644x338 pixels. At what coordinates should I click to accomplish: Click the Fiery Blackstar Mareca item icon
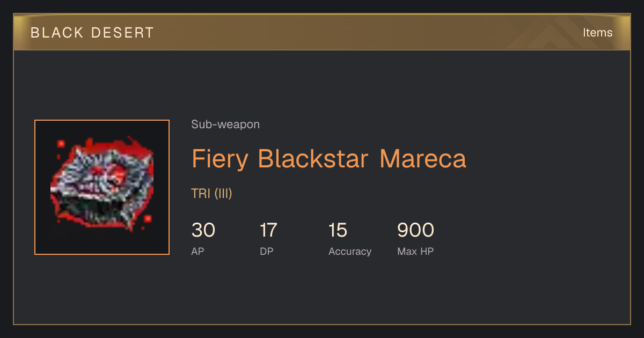[x=102, y=187]
